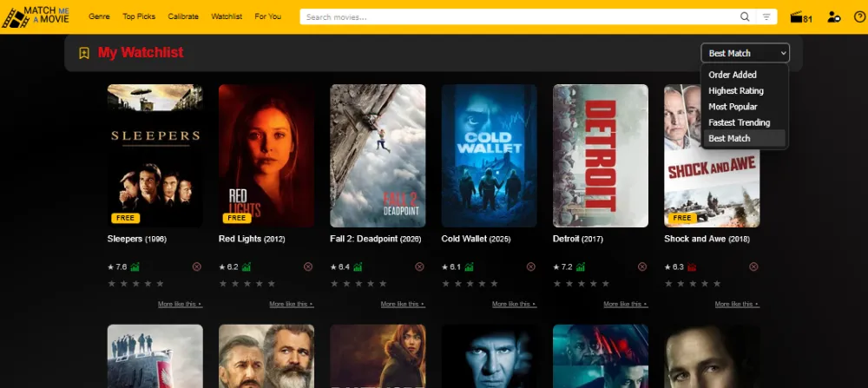Click the trending chart icon for Cold Wallet
This screenshot has width=868, height=388.
(469, 266)
